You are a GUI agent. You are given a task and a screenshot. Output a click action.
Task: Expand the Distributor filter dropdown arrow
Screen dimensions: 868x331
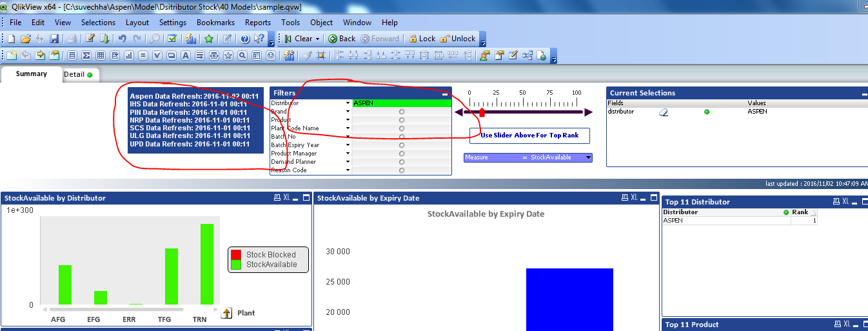click(x=348, y=103)
